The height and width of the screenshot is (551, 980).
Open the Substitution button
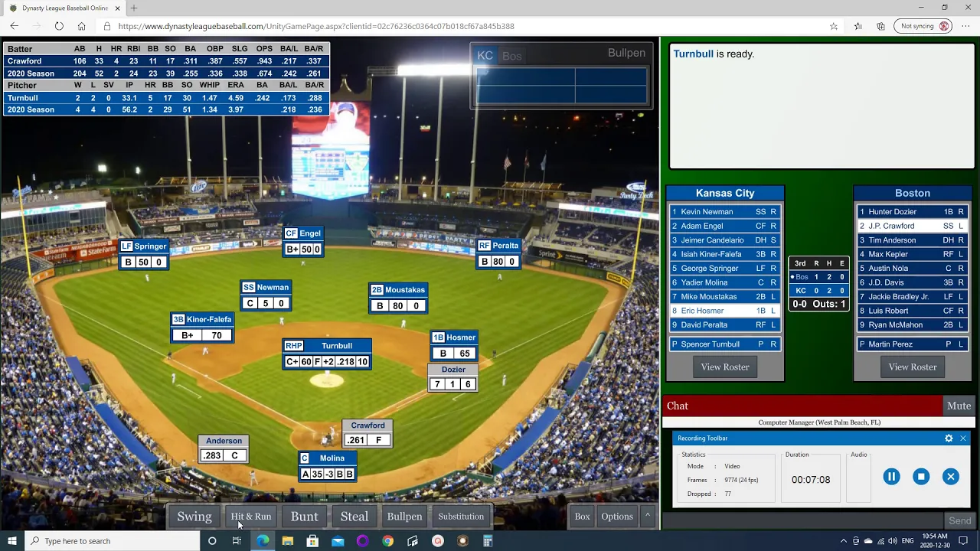(461, 517)
